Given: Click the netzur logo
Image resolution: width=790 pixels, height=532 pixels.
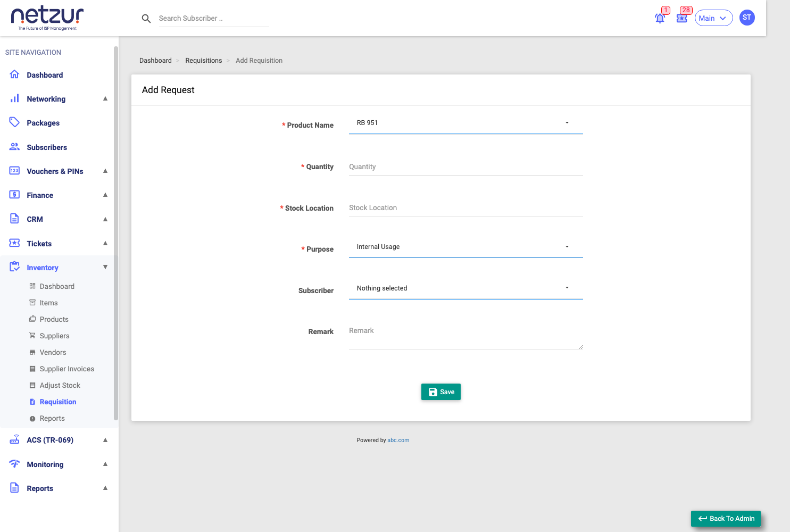Looking at the screenshot, I should pyautogui.click(x=47, y=18).
